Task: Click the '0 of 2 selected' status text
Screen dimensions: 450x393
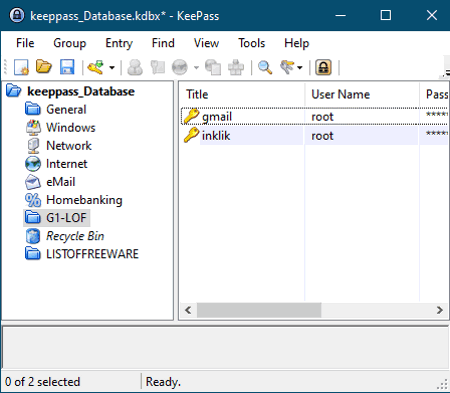Action: click(42, 382)
